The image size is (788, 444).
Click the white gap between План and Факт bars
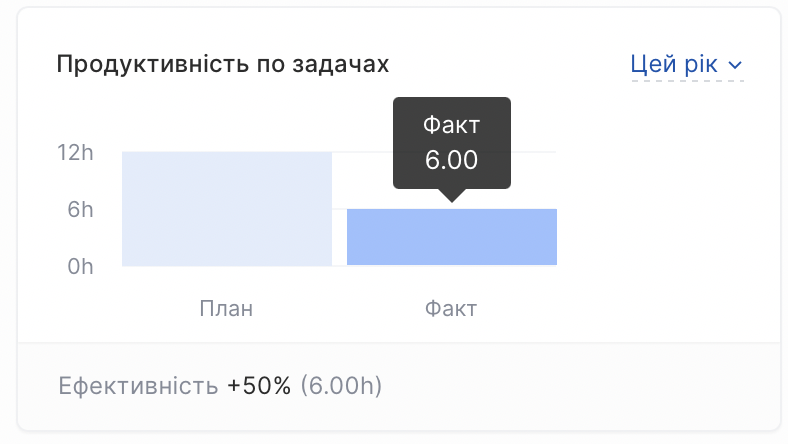[339, 237]
